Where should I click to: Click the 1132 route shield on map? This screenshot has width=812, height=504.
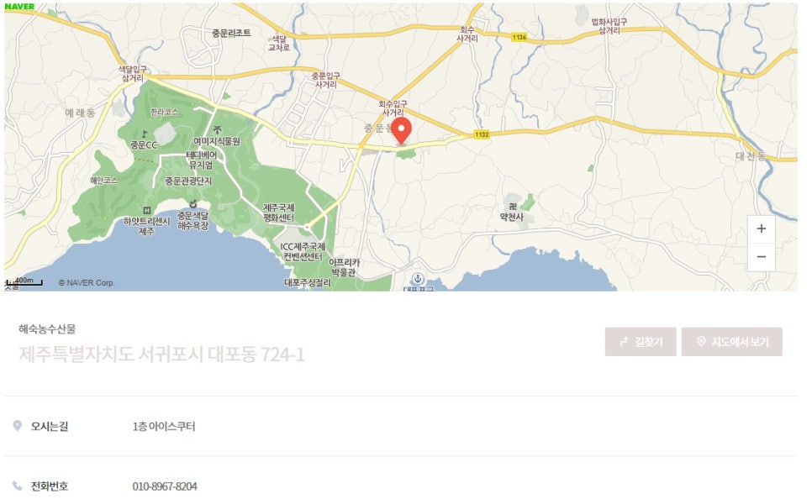pos(481,134)
